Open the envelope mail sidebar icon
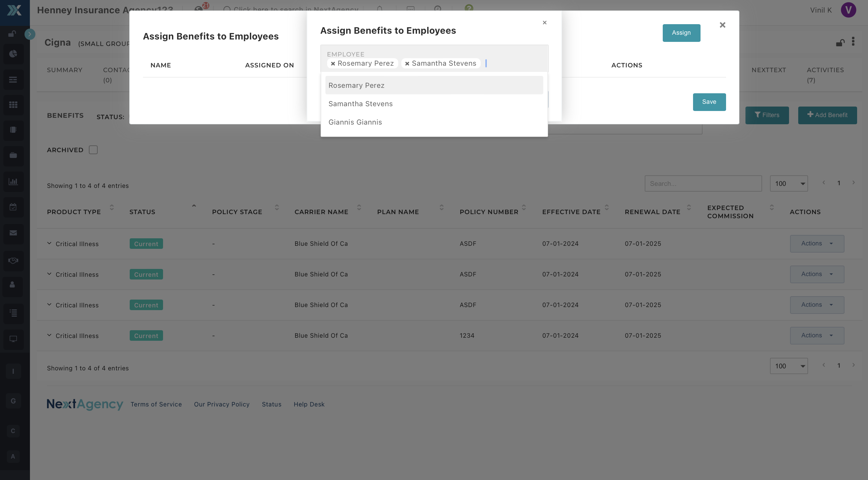Viewport: 868px width, 480px height. tap(13, 233)
